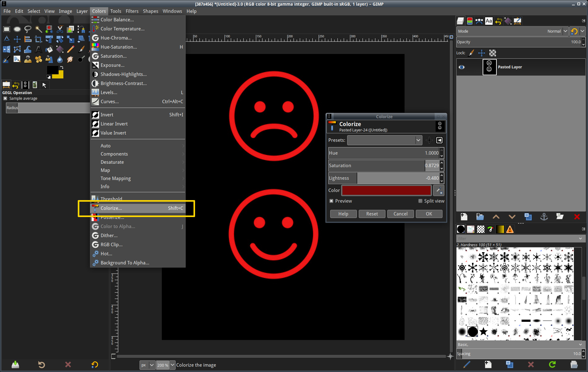Select the Heal tool bandage icon
Viewport: 588px width, 372px height.
(x=38, y=59)
